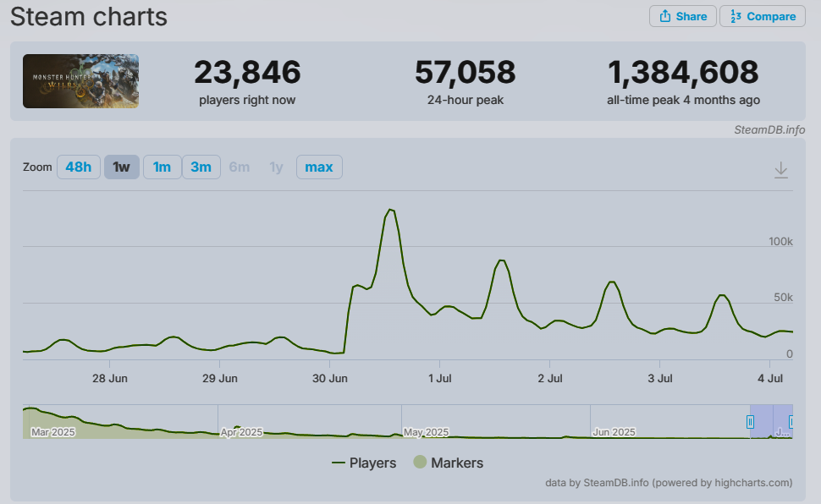The height and width of the screenshot is (504, 821).
Task: Choose the 3m zoom option
Action: click(201, 167)
